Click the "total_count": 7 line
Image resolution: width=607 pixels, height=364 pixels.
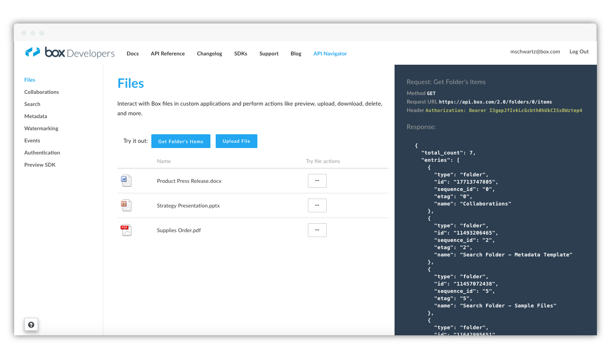pyautogui.click(x=448, y=153)
